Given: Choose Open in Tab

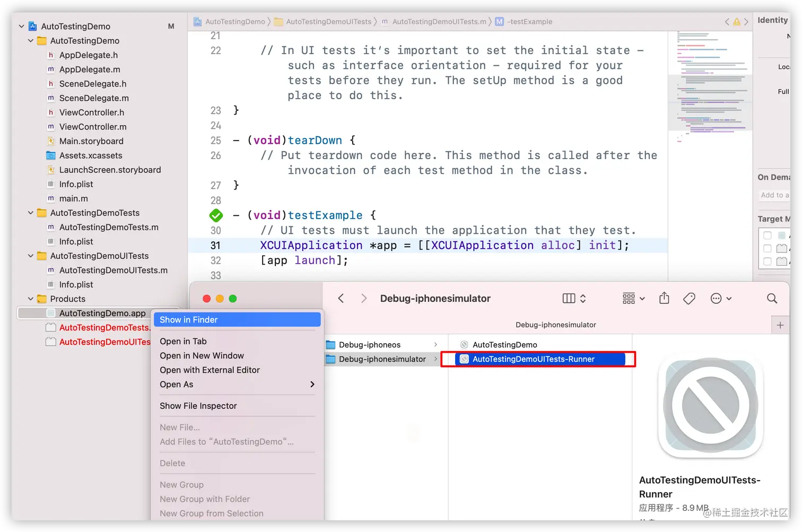Looking at the screenshot, I should pyautogui.click(x=237, y=342).
